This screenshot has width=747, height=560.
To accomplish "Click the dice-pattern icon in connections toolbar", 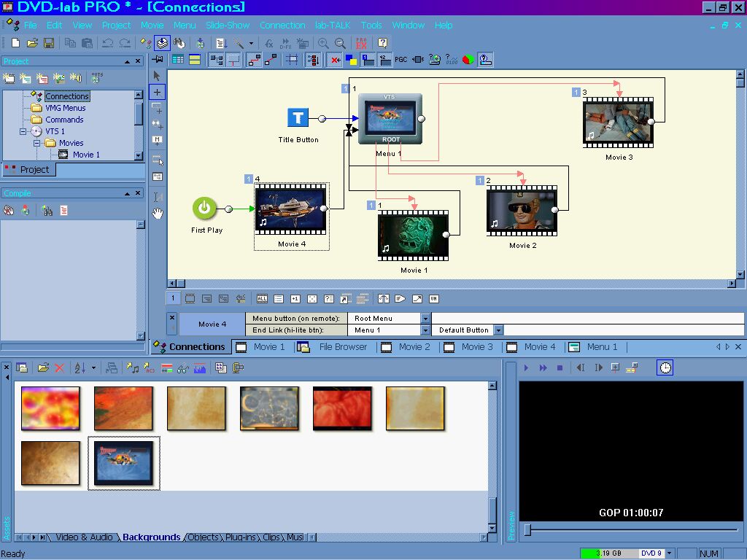I will coord(312,299).
